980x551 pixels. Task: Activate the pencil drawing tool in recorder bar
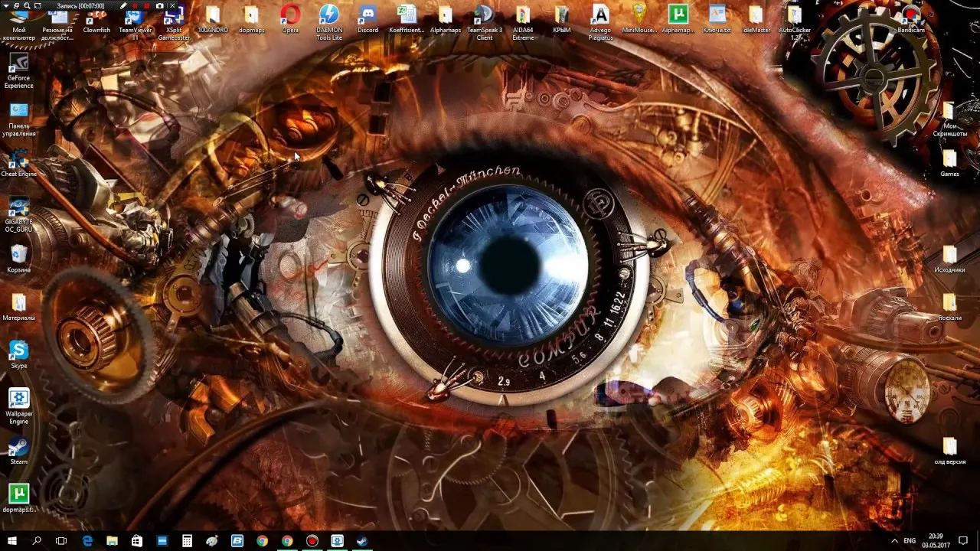click(122, 5)
